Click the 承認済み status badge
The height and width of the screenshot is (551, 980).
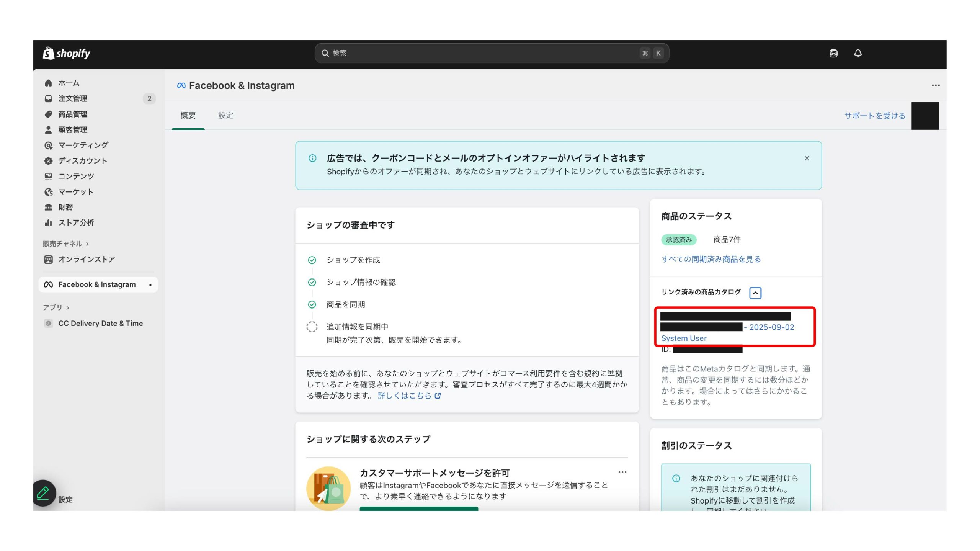tap(678, 240)
